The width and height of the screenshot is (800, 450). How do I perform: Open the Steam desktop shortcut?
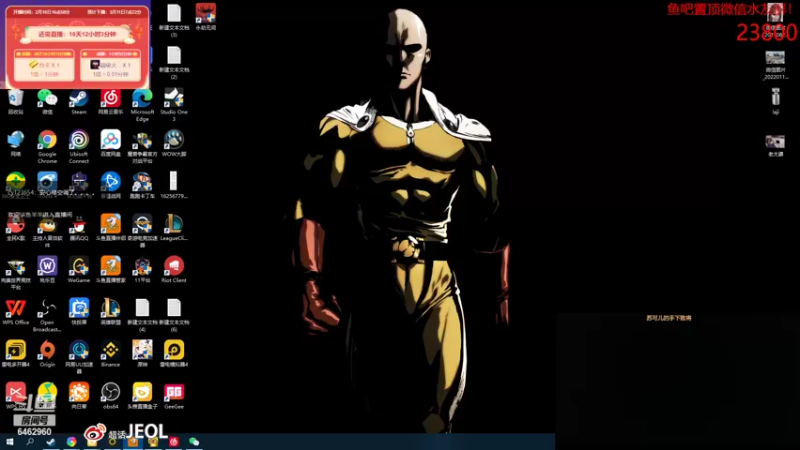[x=79, y=101]
